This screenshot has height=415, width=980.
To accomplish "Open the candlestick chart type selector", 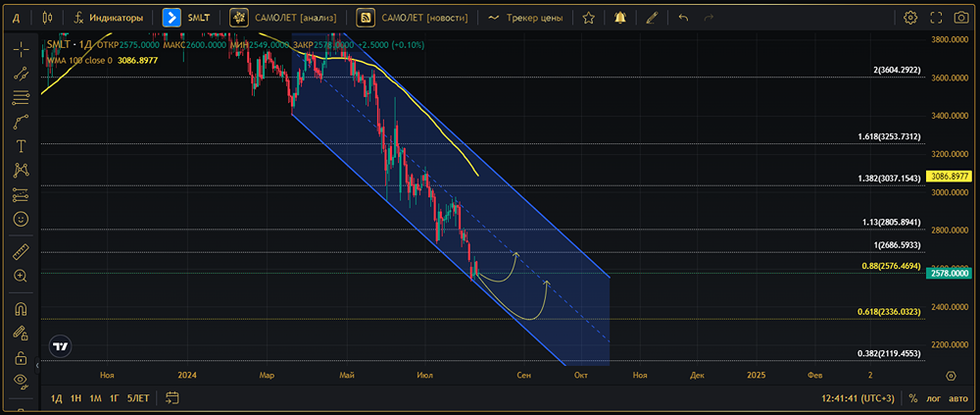I will [48, 18].
